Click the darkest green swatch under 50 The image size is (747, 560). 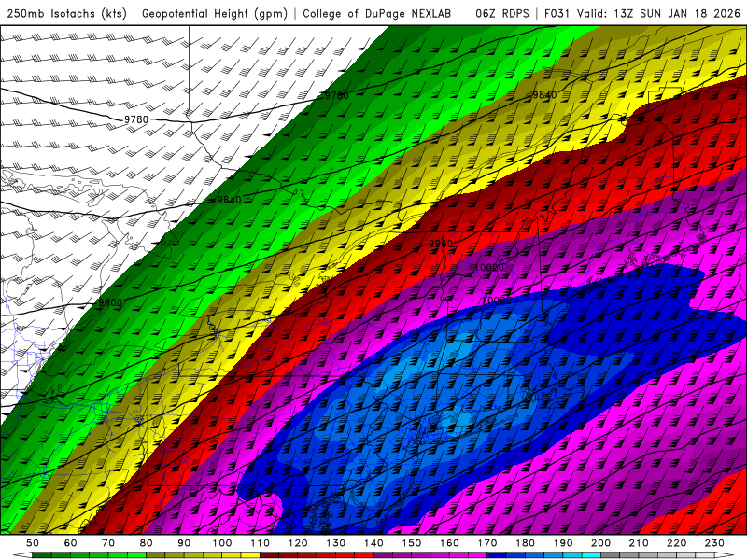(41, 555)
